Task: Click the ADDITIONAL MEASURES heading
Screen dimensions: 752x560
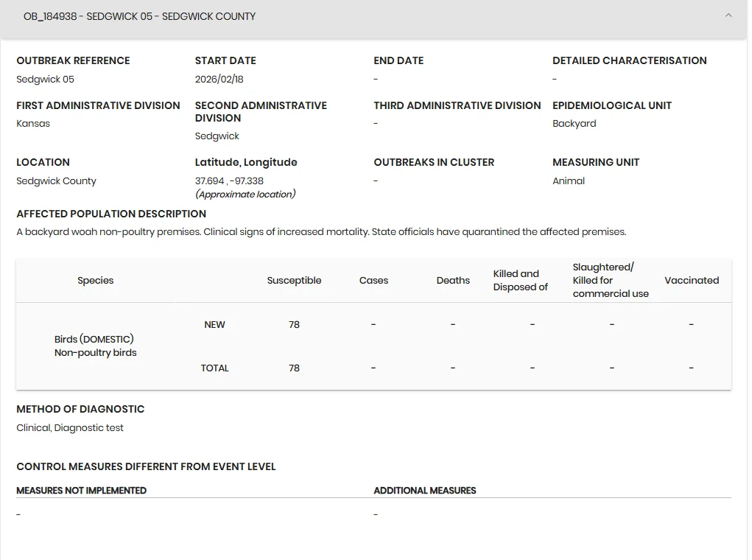Action: click(425, 491)
